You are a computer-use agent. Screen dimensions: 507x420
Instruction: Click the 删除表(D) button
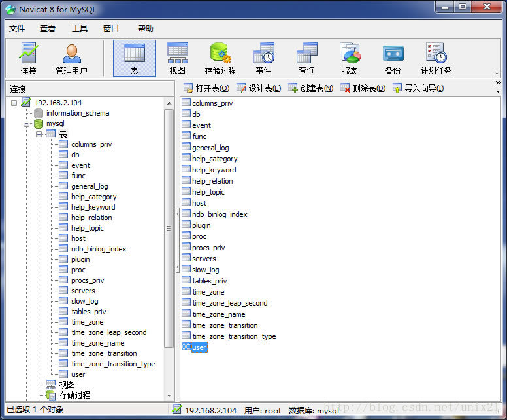(363, 88)
